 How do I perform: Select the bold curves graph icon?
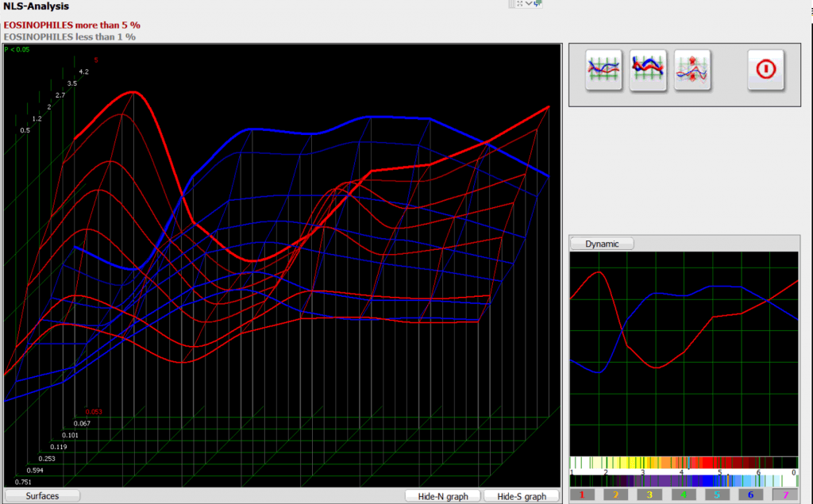click(x=648, y=70)
